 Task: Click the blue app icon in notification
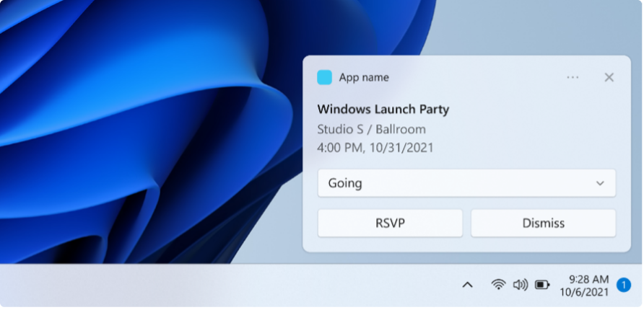pos(324,77)
